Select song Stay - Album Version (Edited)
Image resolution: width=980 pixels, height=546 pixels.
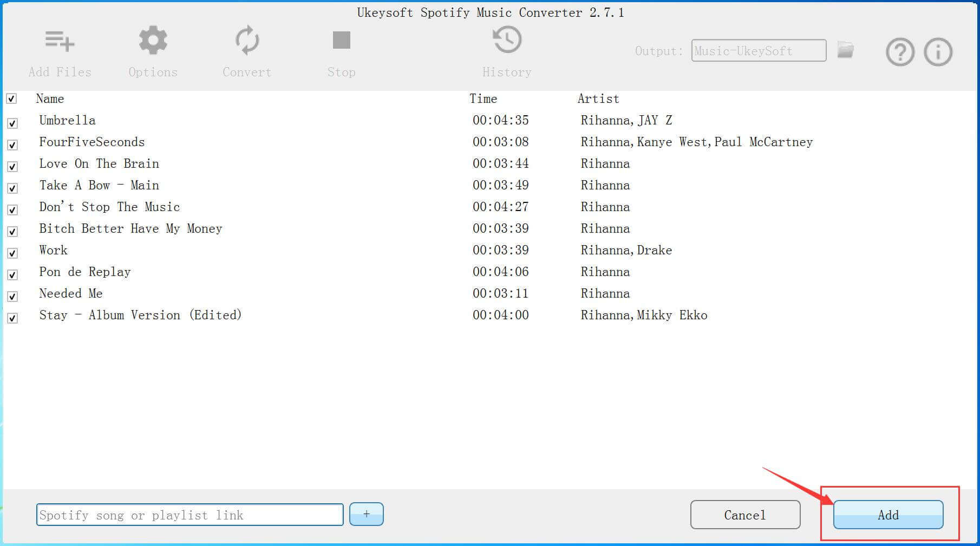pos(140,315)
